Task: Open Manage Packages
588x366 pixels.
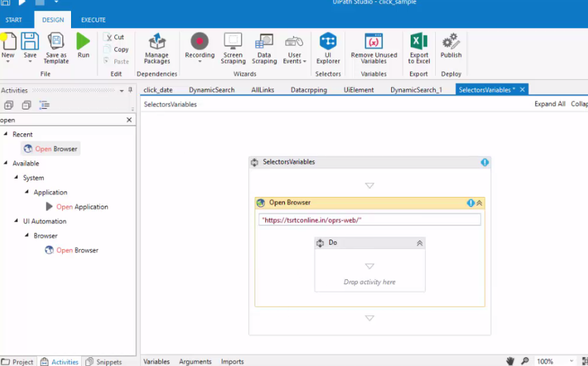Action: 157,48
